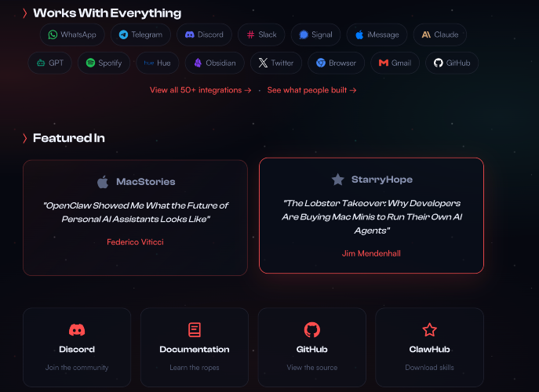Open the MacStories featured article card
This screenshot has width=539, height=392.
(x=135, y=217)
